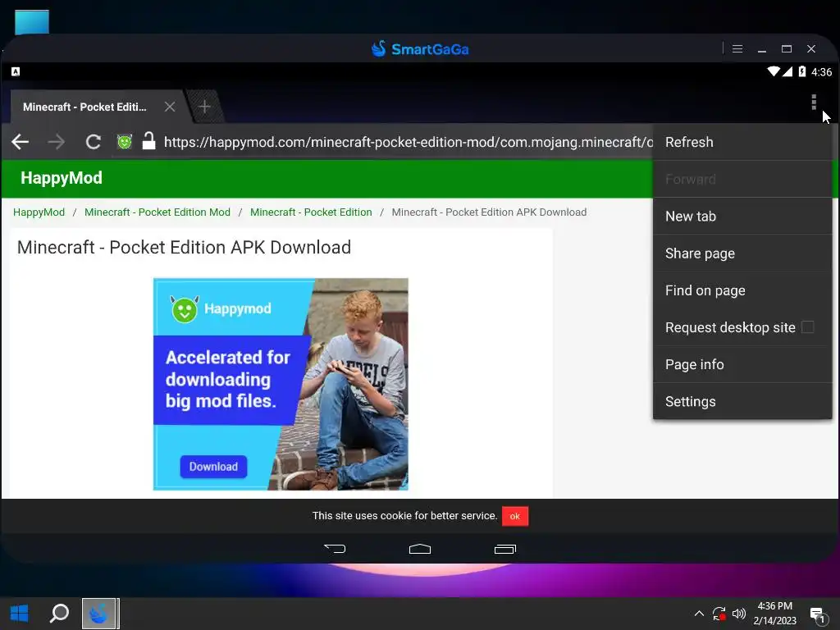This screenshot has width=840, height=630.
Task: Click the HappyMod header logo text
Action: [x=61, y=178]
